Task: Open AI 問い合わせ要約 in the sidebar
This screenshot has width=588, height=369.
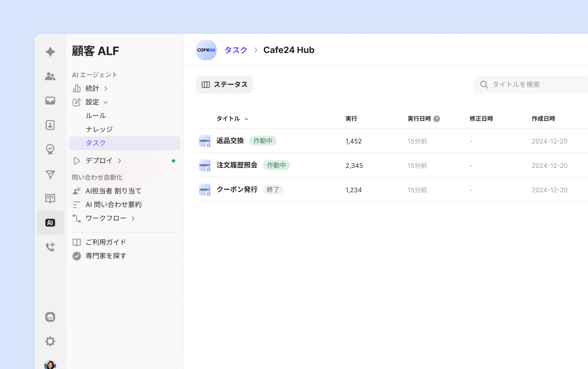Action: coord(113,204)
